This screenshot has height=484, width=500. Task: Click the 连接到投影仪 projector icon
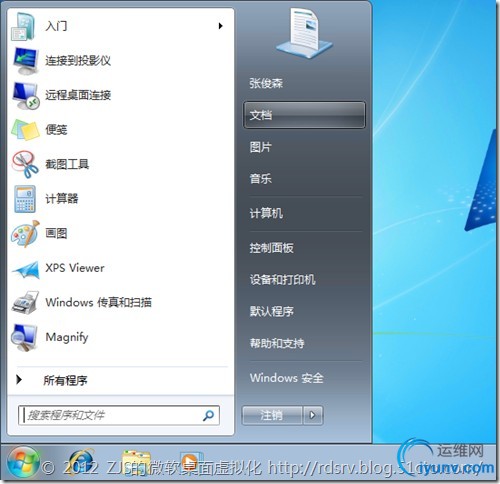click(x=25, y=61)
